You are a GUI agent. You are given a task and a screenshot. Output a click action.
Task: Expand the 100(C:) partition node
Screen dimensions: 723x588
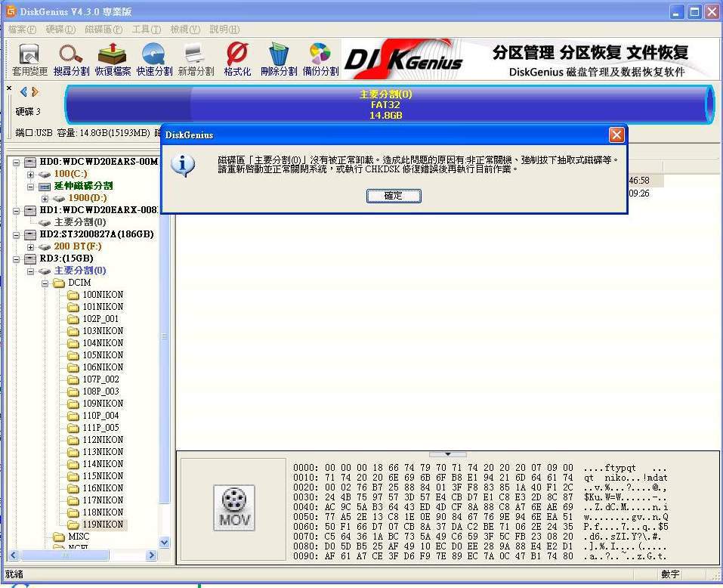[x=31, y=174]
